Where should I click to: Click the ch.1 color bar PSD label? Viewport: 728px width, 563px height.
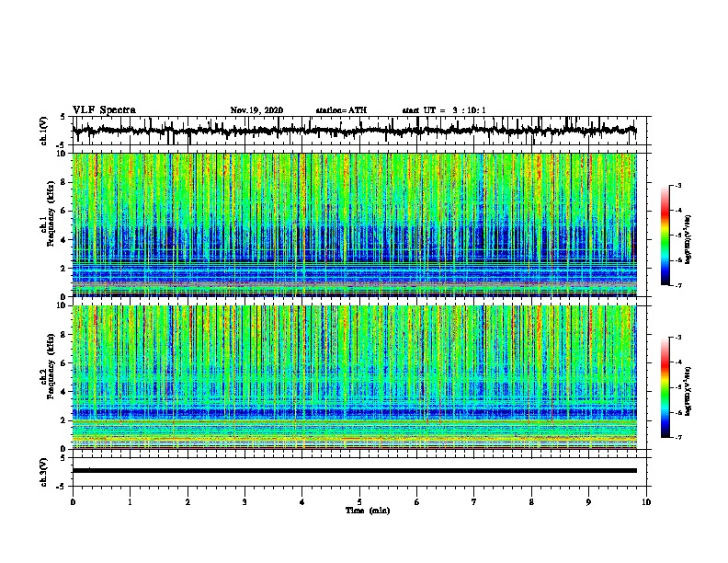(688, 239)
